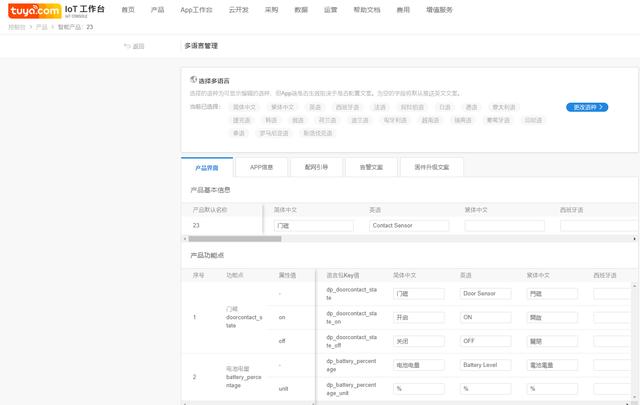
Task: Switch to the 固件升级文案 tab
Action: point(432,167)
